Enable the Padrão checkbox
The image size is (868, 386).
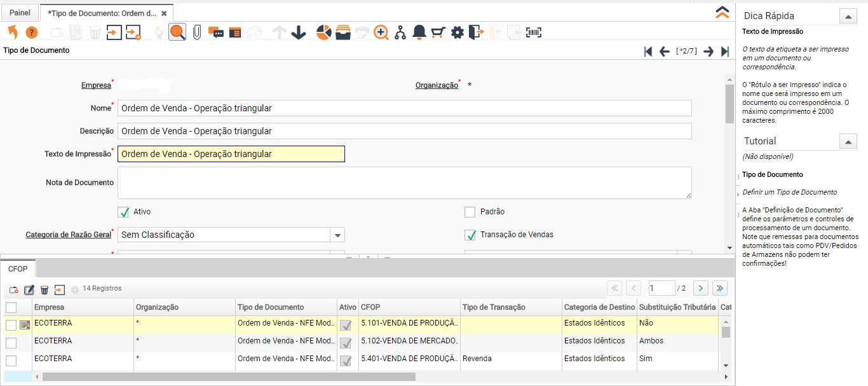pyautogui.click(x=470, y=212)
